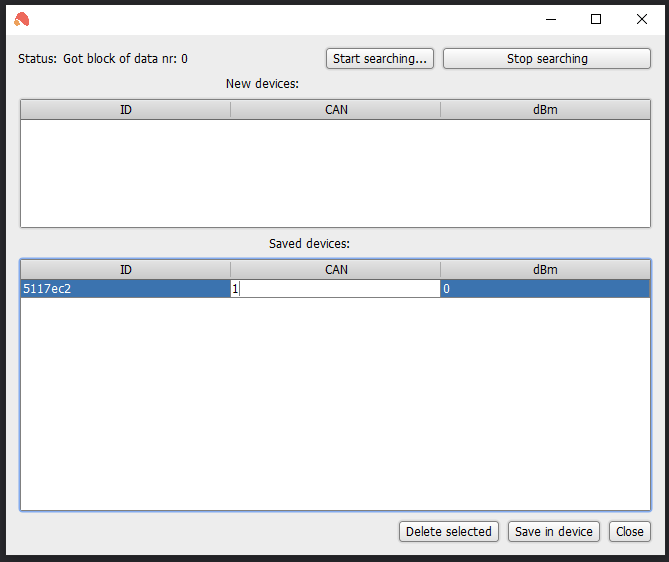Click the Close button at bottom
The image size is (669, 562).
coord(630,531)
